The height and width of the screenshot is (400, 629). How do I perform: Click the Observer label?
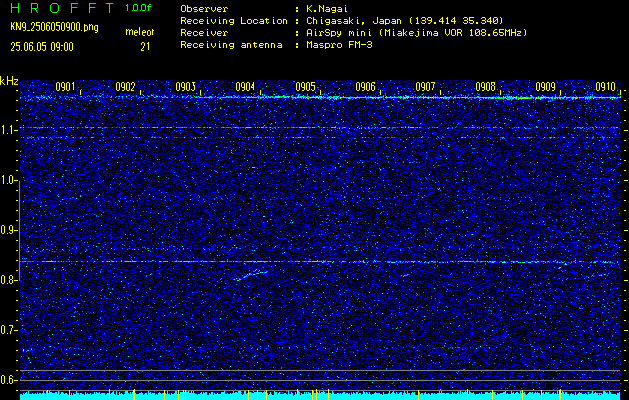tap(204, 8)
